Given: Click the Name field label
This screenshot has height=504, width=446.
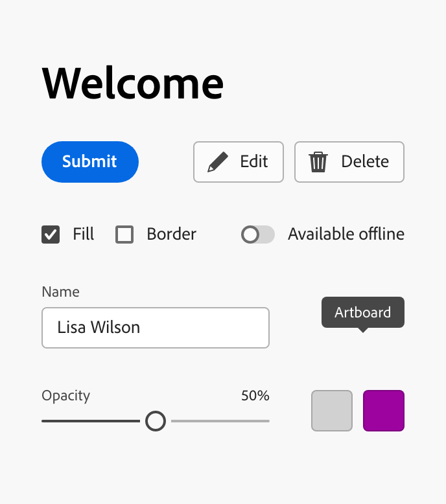Looking at the screenshot, I should [x=60, y=292].
